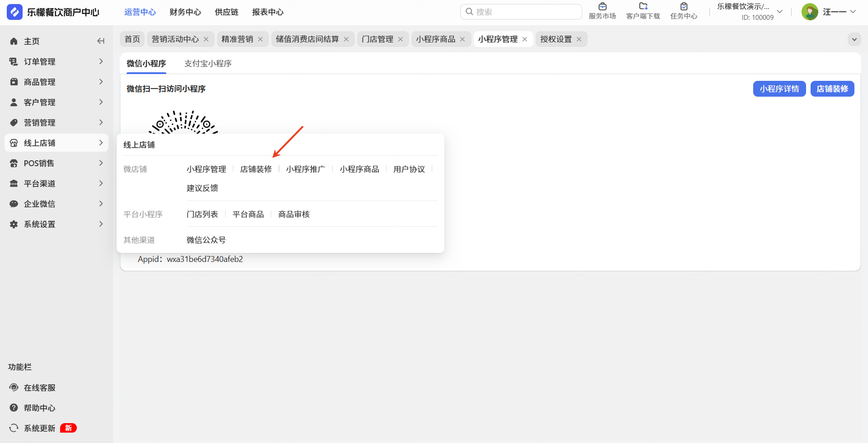This screenshot has height=443, width=868.
Task: Open the 汪一一 user account menu
Action: click(829, 12)
